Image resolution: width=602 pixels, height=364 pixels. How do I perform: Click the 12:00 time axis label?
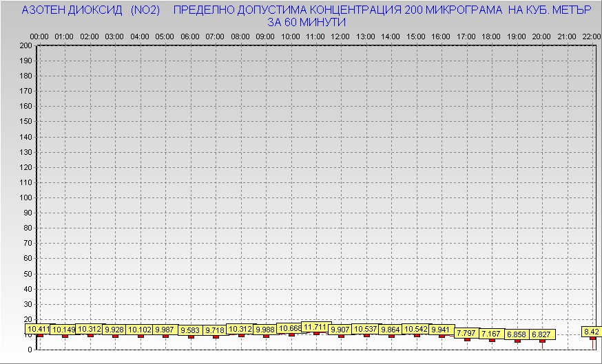pyautogui.click(x=340, y=36)
